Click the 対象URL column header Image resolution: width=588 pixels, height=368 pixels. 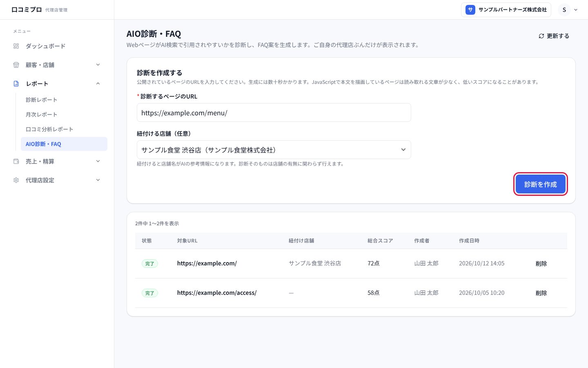(187, 241)
